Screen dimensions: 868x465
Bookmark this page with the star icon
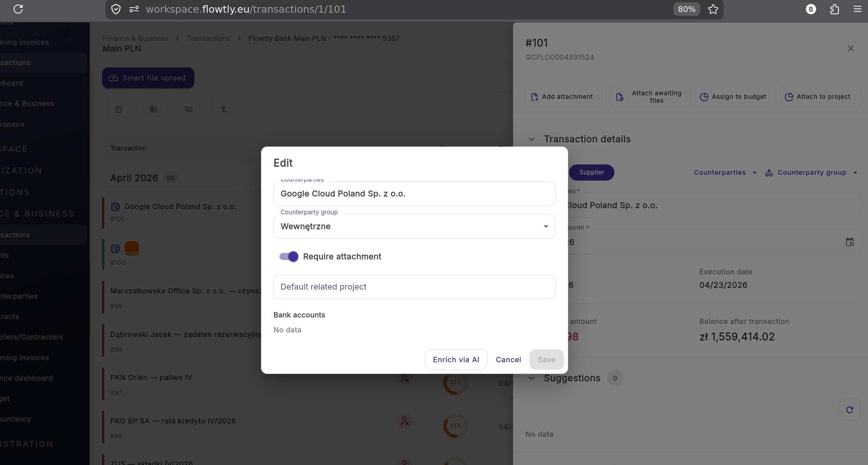713,9
